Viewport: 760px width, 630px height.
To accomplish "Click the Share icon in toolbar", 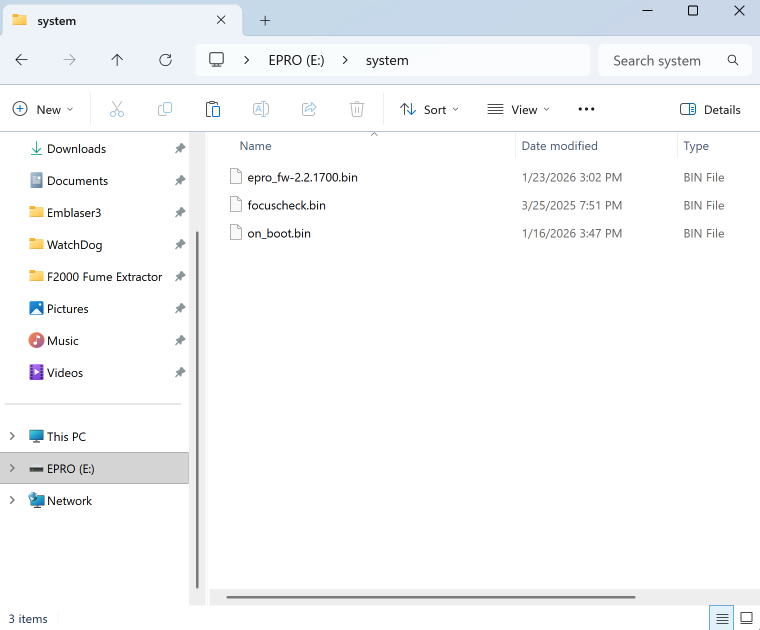I will 309,109.
